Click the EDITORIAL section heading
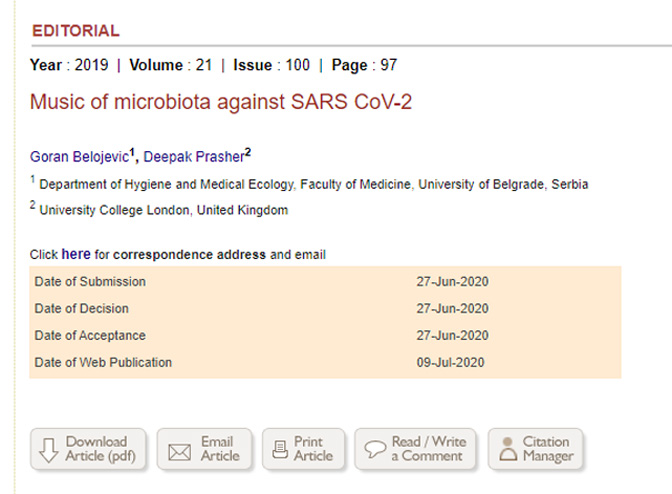Image resolution: width=672 pixels, height=494 pixels. (x=76, y=31)
